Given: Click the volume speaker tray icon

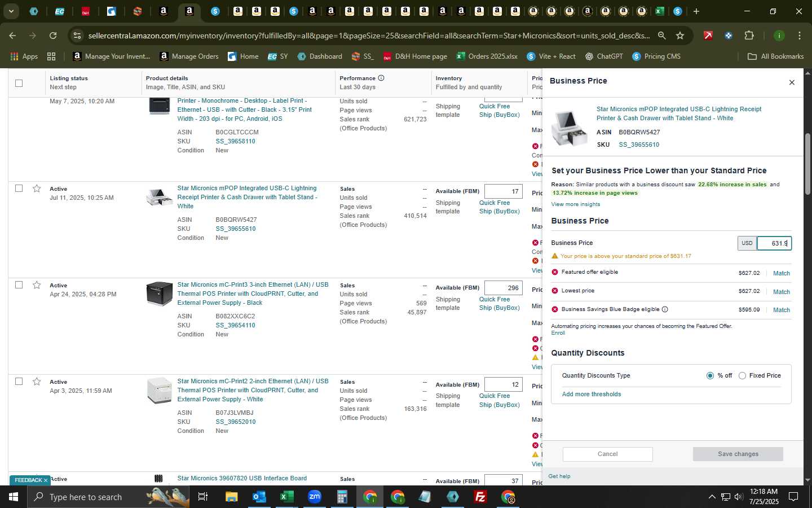Looking at the screenshot, I should coord(739,497).
